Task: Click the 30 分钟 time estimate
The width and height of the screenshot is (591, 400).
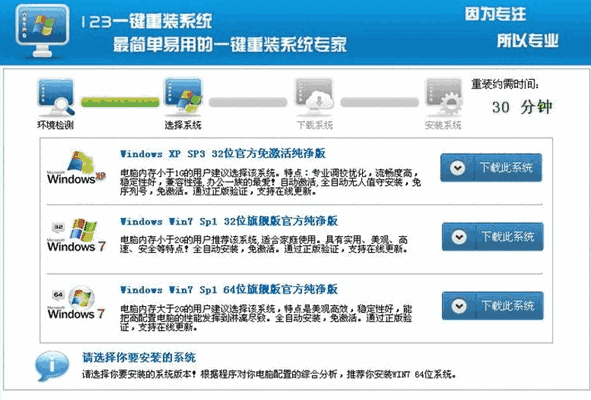Action: [x=522, y=107]
